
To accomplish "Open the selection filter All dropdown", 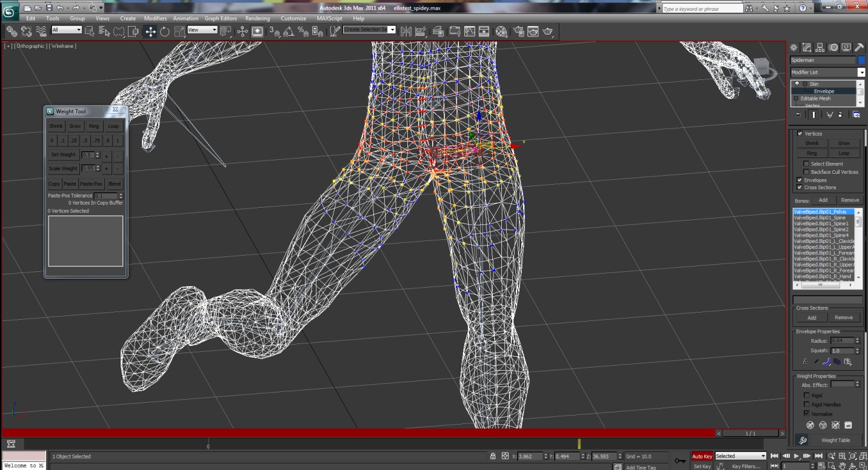I will coord(67,30).
